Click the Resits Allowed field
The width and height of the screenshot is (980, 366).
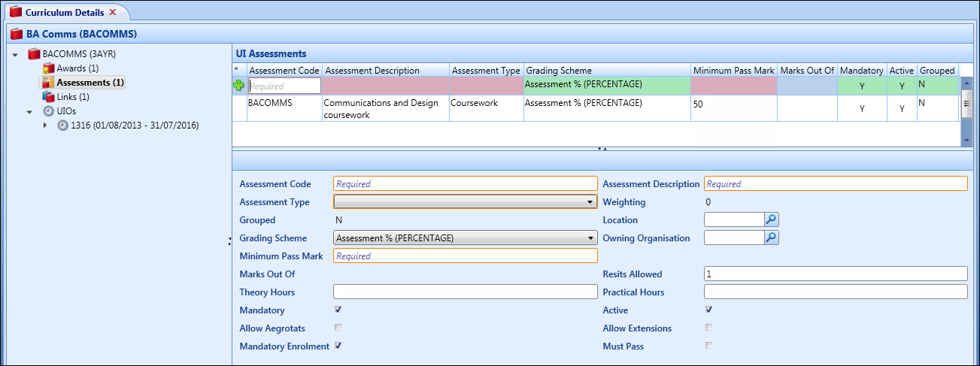836,274
